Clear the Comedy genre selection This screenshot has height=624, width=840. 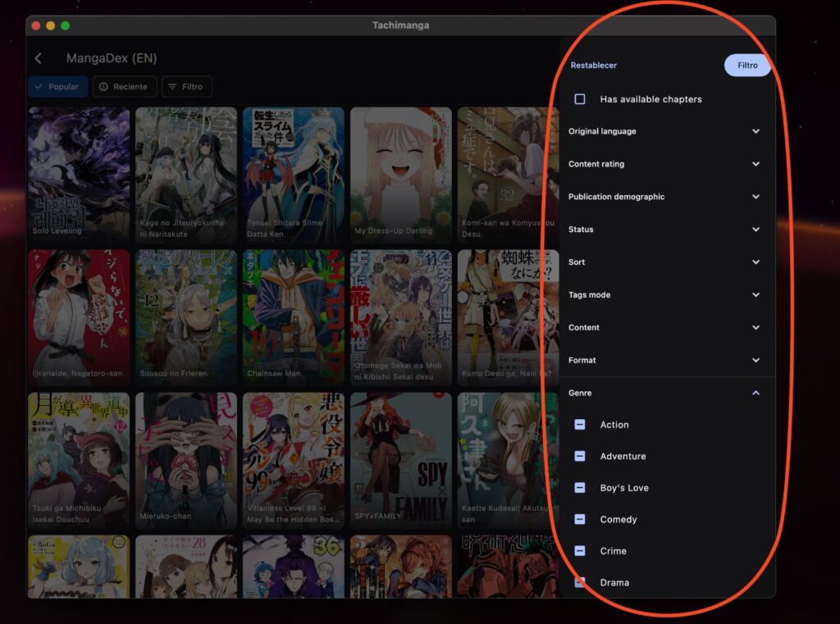pyautogui.click(x=580, y=519)
